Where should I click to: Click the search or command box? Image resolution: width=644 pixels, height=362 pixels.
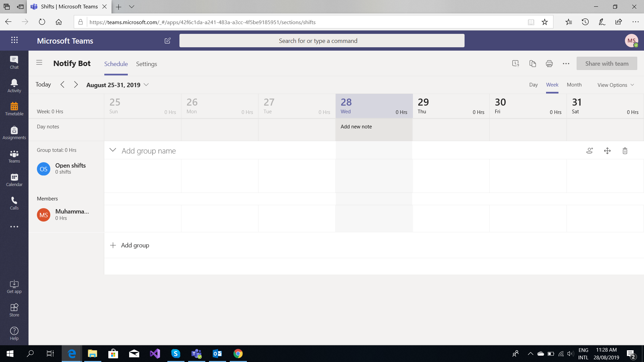click(322, 41)
